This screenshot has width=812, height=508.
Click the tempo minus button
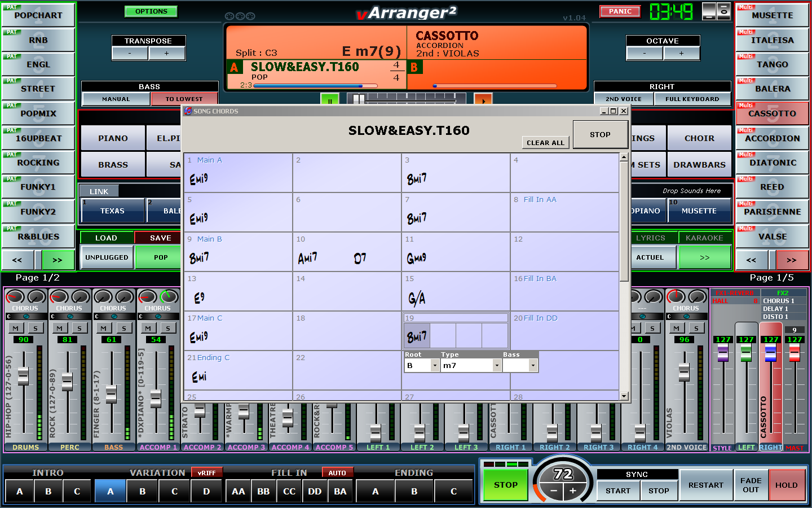(x=554, y=491)
